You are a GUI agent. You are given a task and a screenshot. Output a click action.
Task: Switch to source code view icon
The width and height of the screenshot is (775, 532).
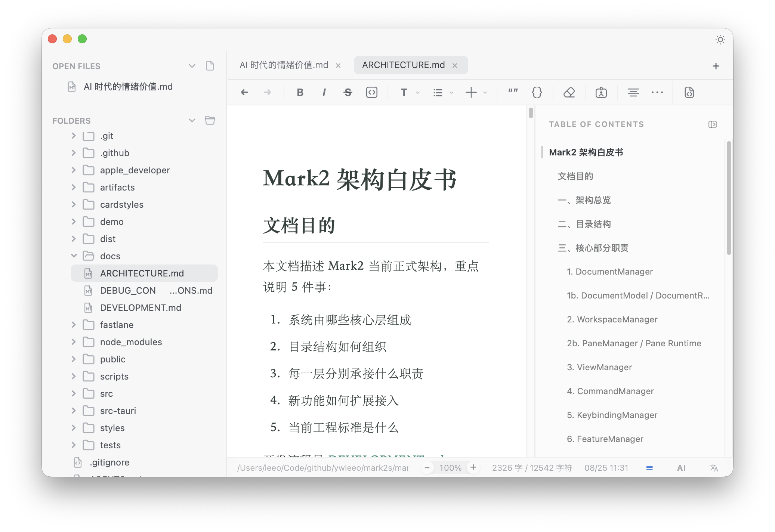(x=689, y=92)
